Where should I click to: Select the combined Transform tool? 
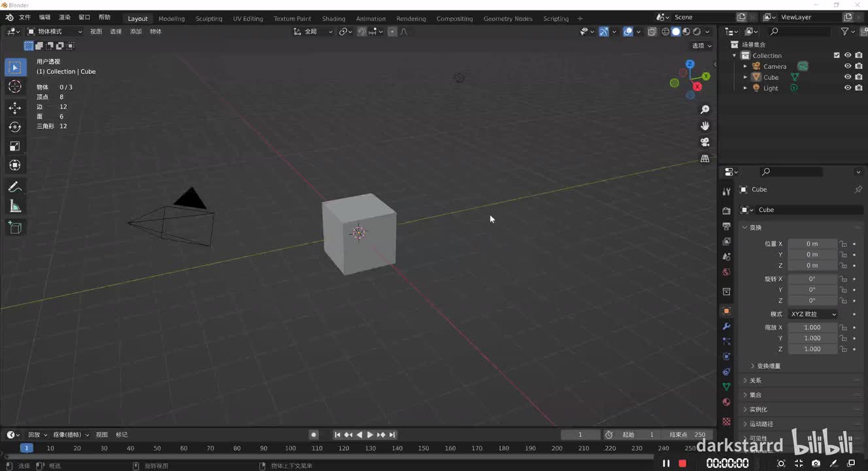coord(15,166)
